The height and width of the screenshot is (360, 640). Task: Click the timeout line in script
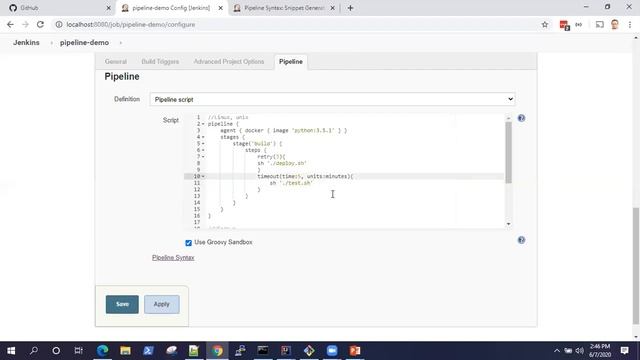click(305, 176)
